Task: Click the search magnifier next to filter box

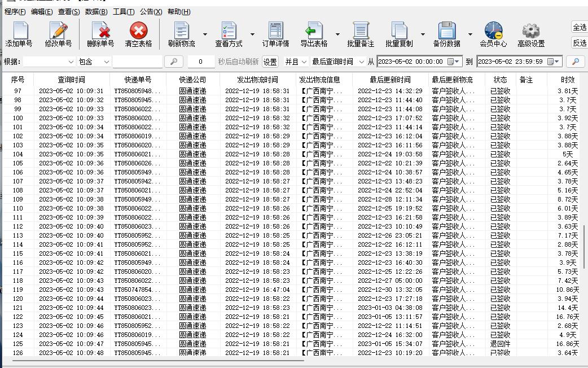Action: [x=174, y=62]
